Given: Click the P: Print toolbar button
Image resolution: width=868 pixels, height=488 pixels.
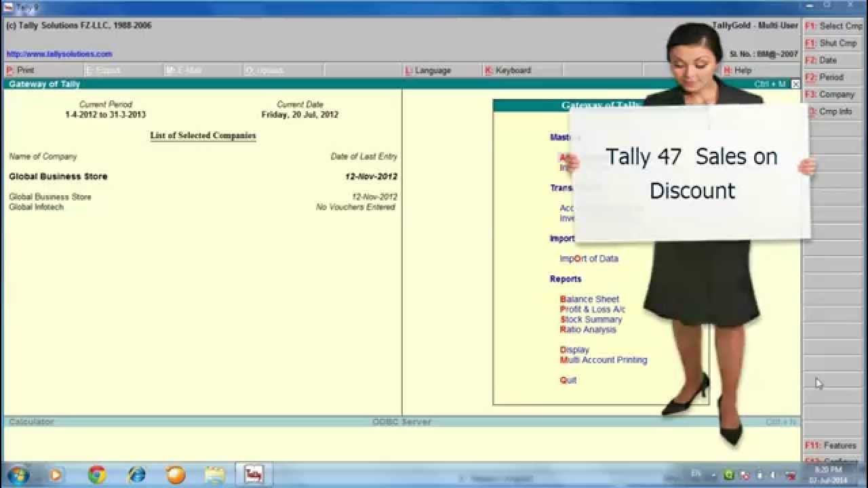Looking at the screenshot, I should [43, 70].
